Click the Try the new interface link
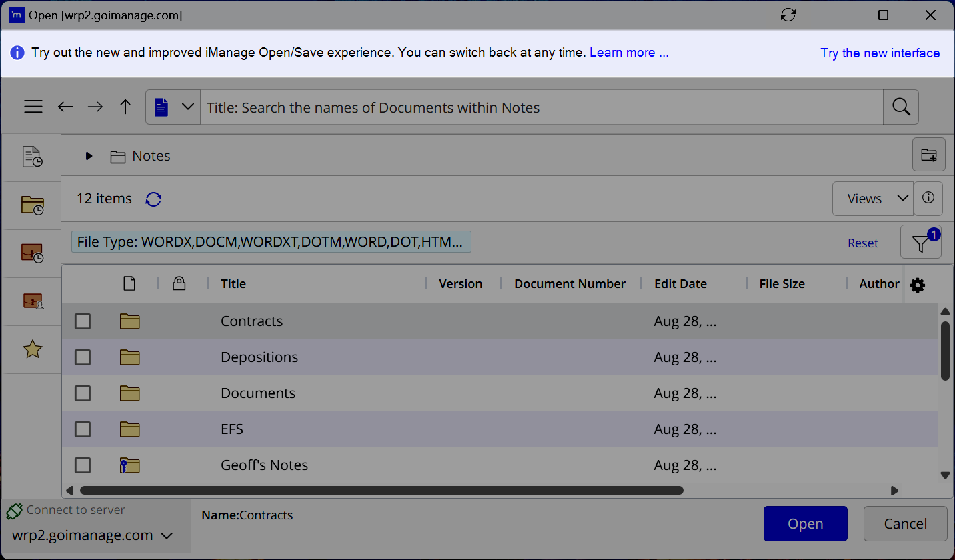The image size is (955, 560). [880, 53]
